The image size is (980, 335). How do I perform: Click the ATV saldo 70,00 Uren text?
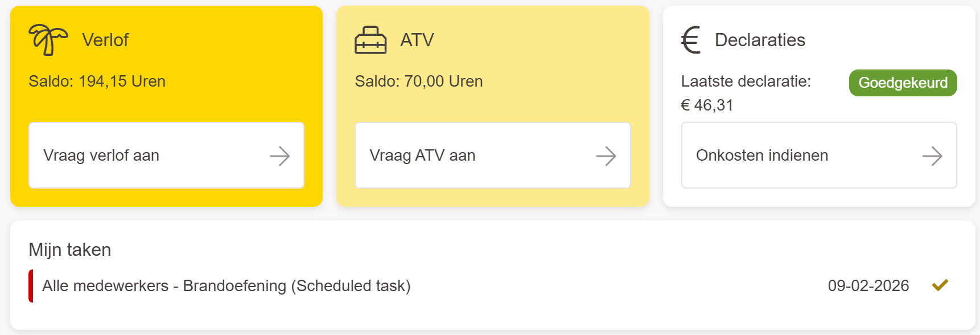pyautogui.click(x=418, y=81)
